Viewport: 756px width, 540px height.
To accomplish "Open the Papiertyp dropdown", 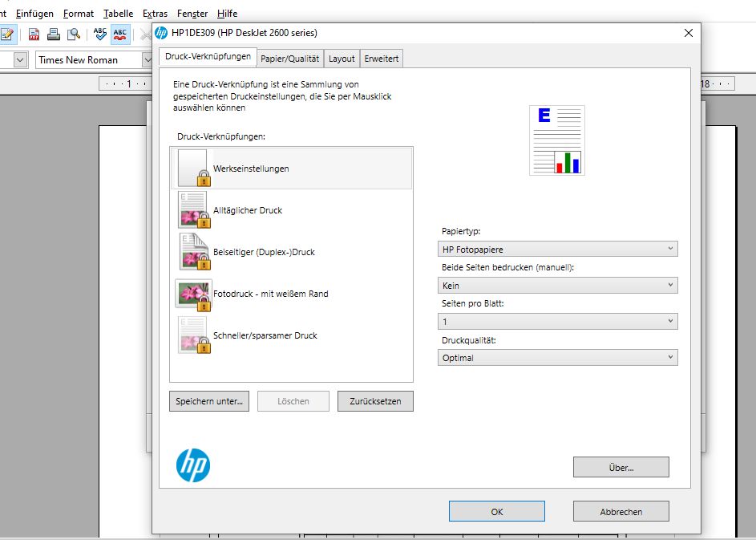I will [x=557, y=249].
